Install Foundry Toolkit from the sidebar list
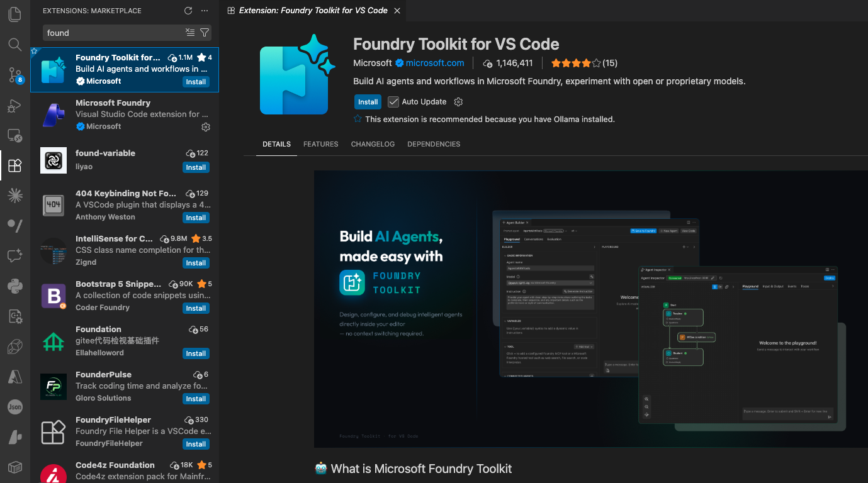Viewport: 868px width, 483px height. click(196, 82)
